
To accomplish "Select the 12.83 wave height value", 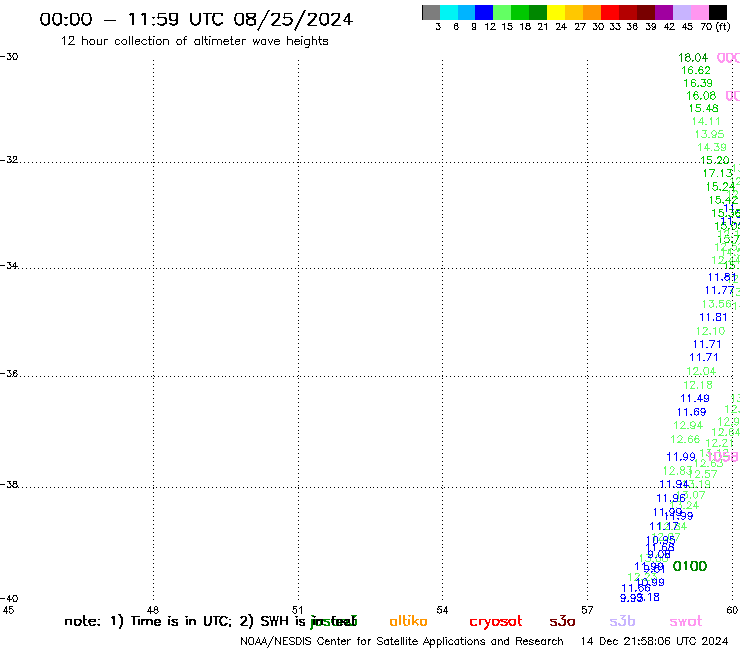I will click(x=677, y=471).
